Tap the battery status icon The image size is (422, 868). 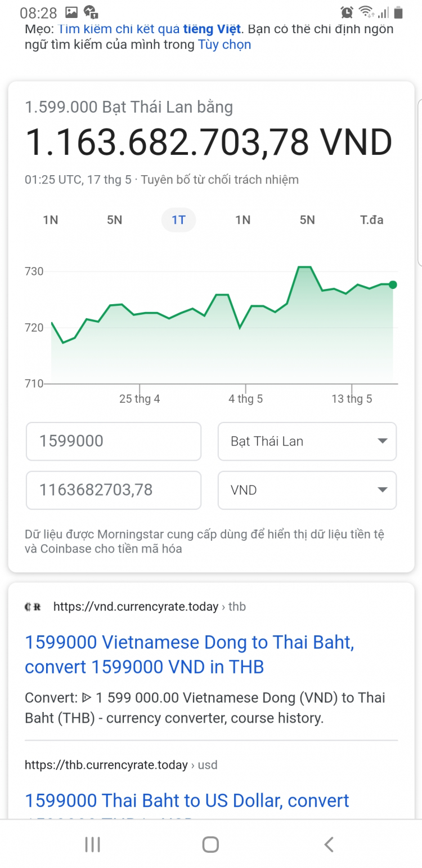[x=399, y=12]
